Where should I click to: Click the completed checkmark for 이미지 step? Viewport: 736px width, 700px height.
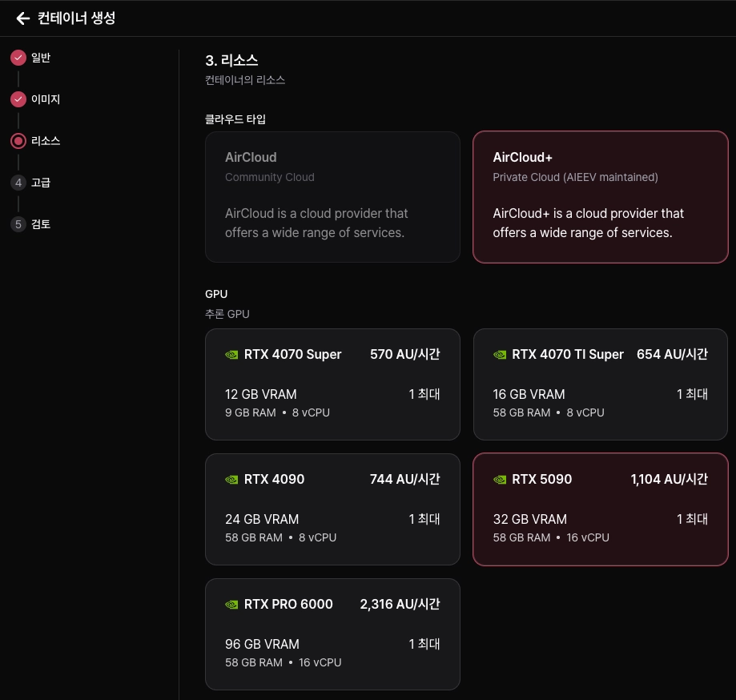(18, 99)
